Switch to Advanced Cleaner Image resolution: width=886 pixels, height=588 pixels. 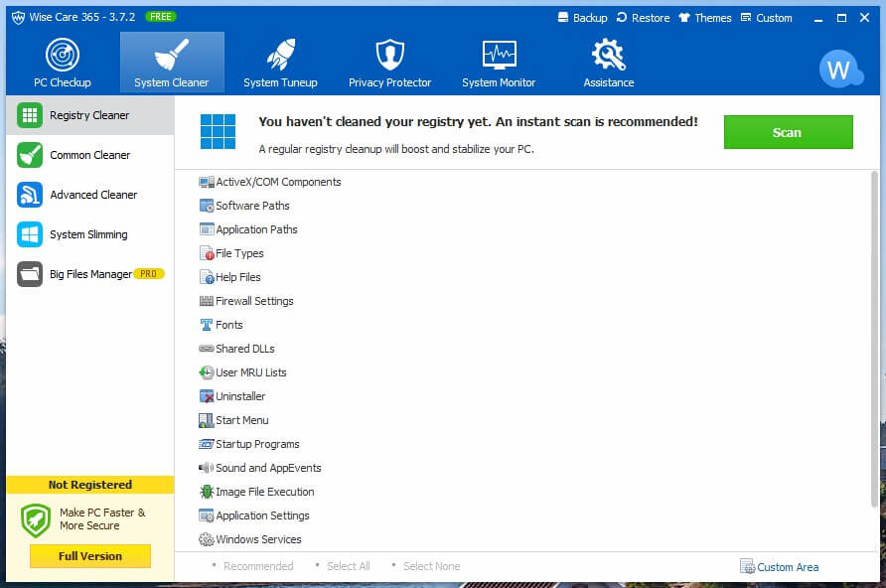89,195
